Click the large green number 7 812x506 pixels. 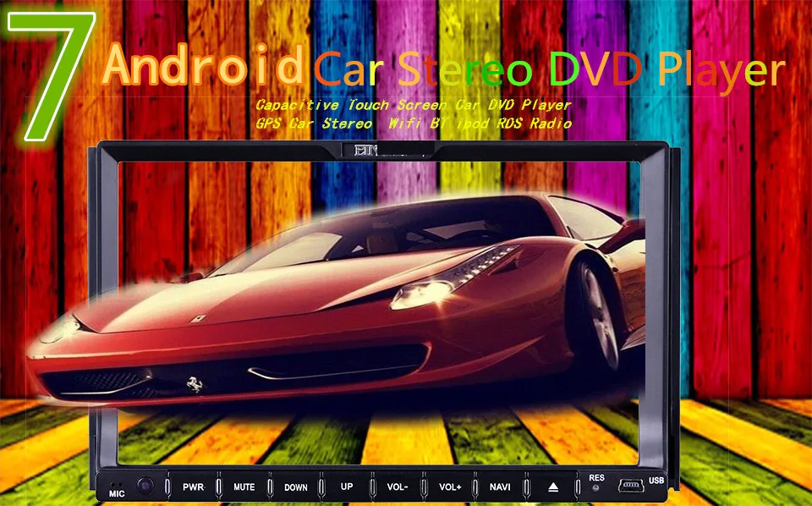[52, 77]
